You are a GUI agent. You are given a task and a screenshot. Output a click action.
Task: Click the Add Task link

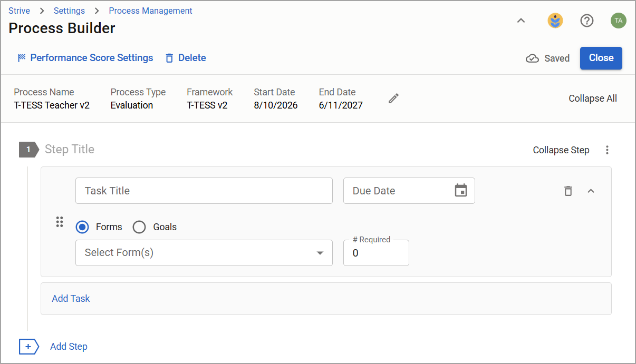71,299
